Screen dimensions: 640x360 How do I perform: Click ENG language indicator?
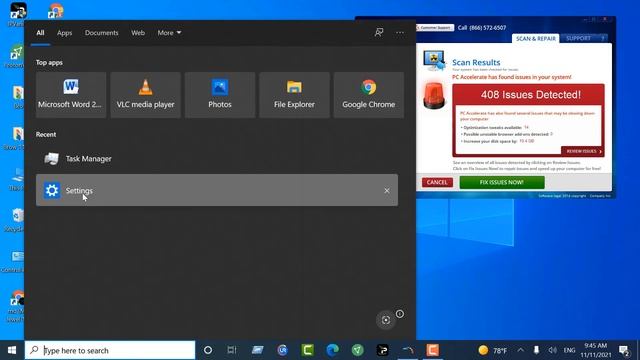pyautogui.click(x=569, y=350)
